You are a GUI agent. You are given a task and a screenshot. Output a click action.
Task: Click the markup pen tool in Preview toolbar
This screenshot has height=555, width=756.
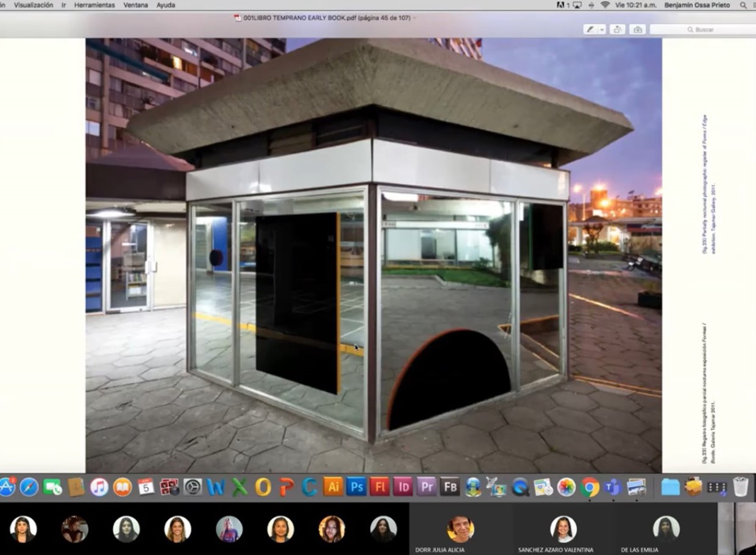(x=590, y=29)
